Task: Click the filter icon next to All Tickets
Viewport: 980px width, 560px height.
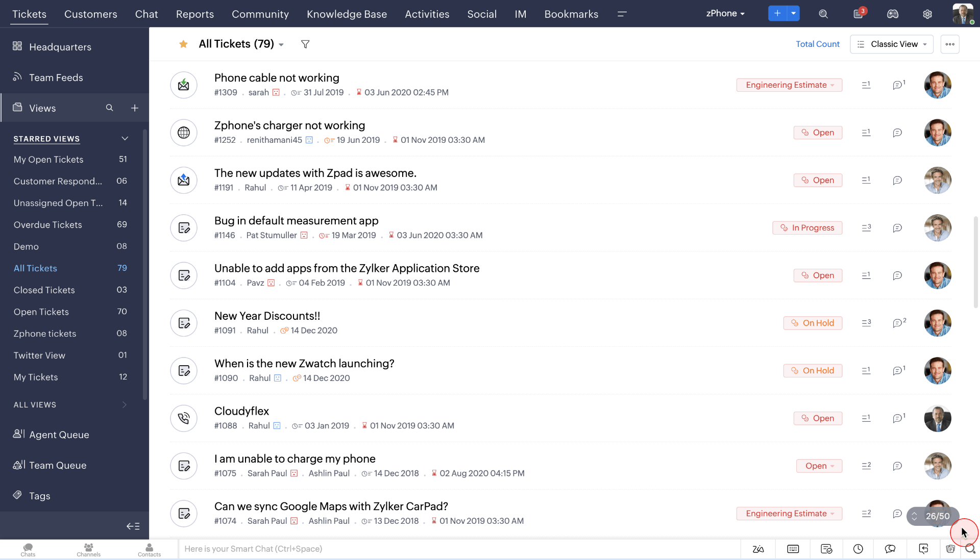Action: [x=305, y=44]
